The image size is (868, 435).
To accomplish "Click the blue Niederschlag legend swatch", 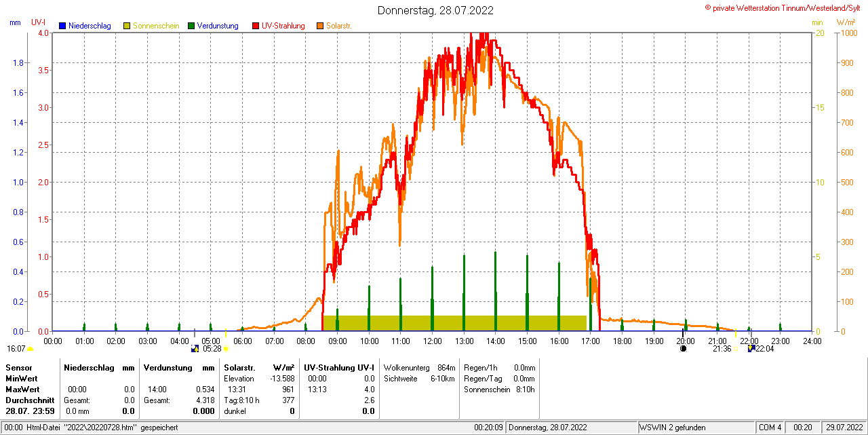I will (62, 26).
